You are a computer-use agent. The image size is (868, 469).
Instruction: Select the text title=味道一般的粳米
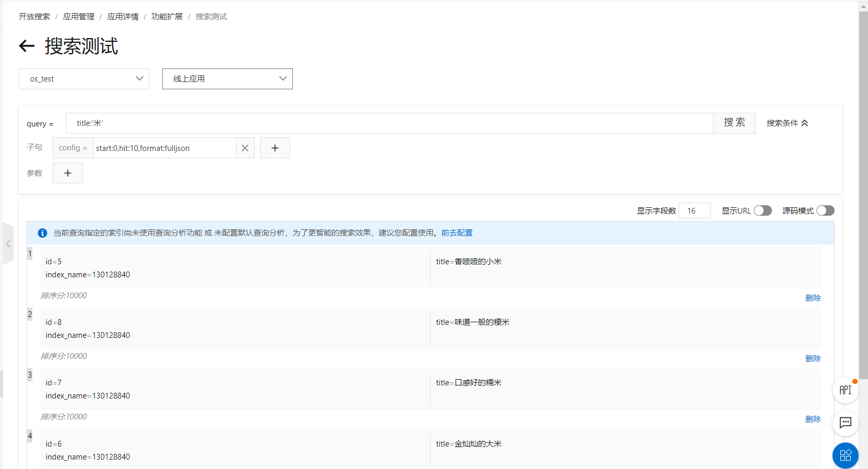pyautogui.click(x=473, y=322)
